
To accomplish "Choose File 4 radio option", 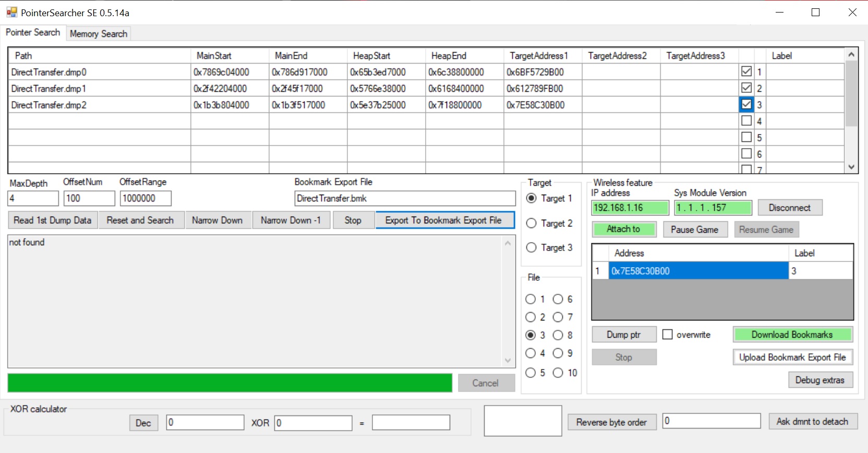I will tap(531, 353).
